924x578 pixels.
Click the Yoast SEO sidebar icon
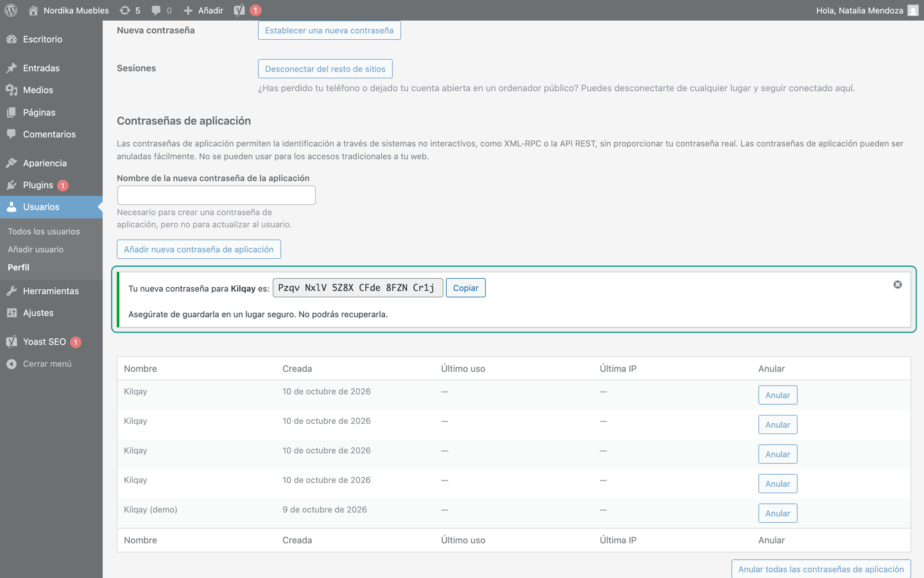pyautogui.click(x=12, y=342)
